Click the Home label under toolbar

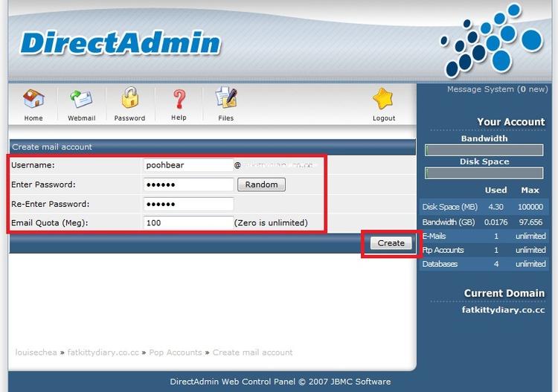click(33, 118)
